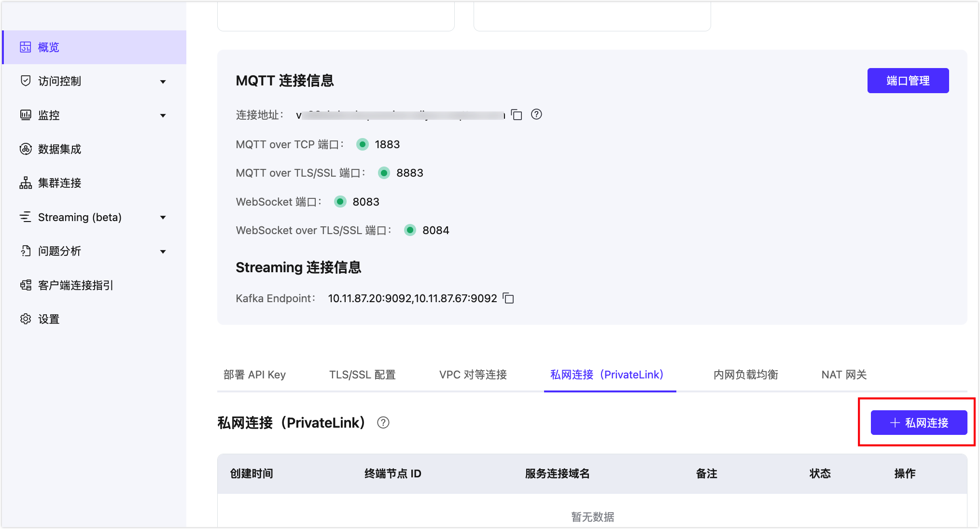Click the green status dot for port 8084
This screenshot has width=980, height=529.
tap(410, 230)
